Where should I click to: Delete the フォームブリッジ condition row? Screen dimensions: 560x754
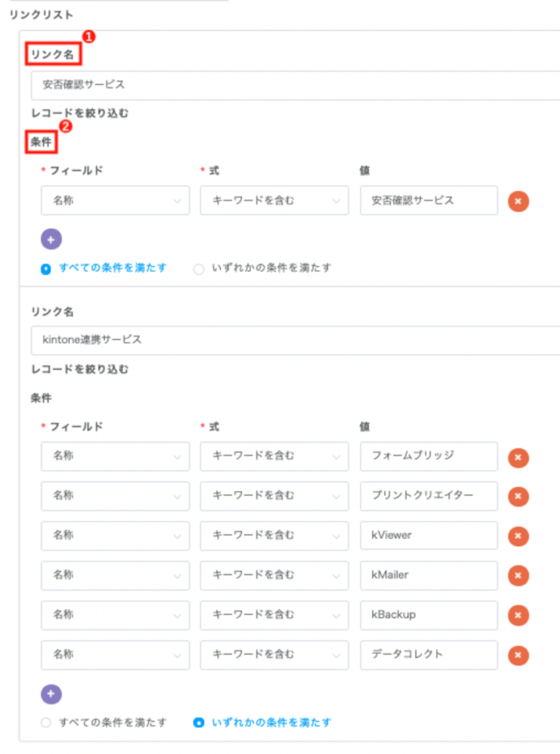(x=518, y=457)
